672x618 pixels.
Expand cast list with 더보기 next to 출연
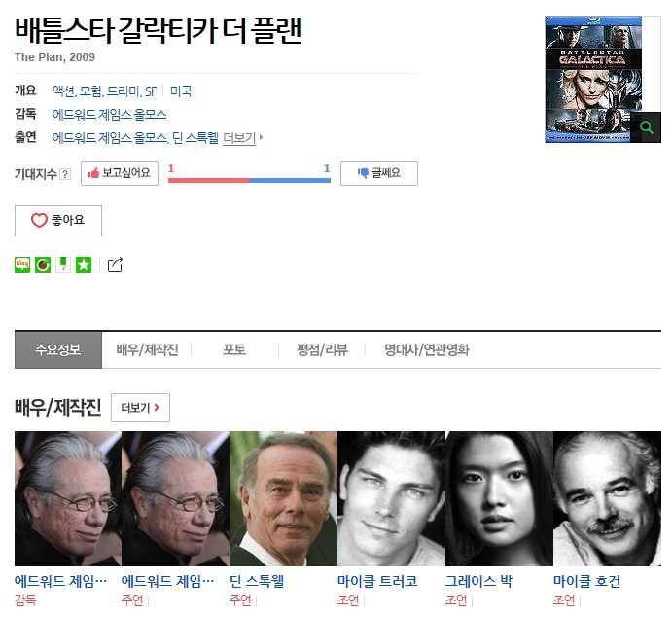pos(242,138)
